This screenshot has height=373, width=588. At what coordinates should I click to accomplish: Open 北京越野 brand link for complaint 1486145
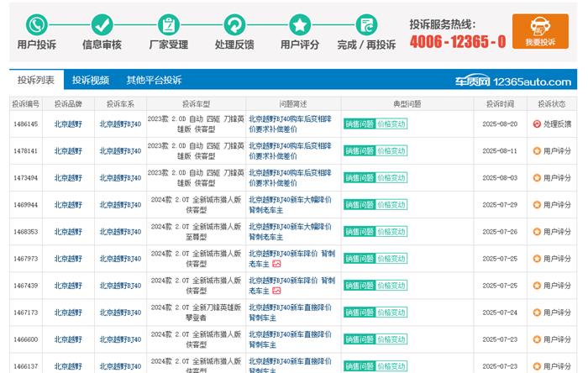coord(68,124)
